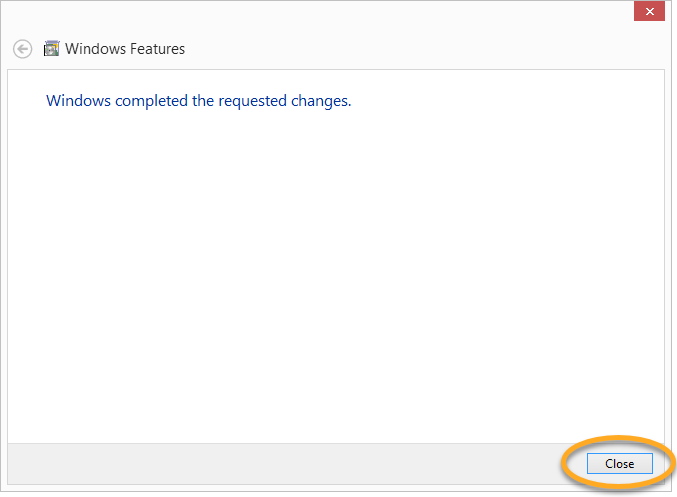Click the blank space right of the message

coord(500,101)
